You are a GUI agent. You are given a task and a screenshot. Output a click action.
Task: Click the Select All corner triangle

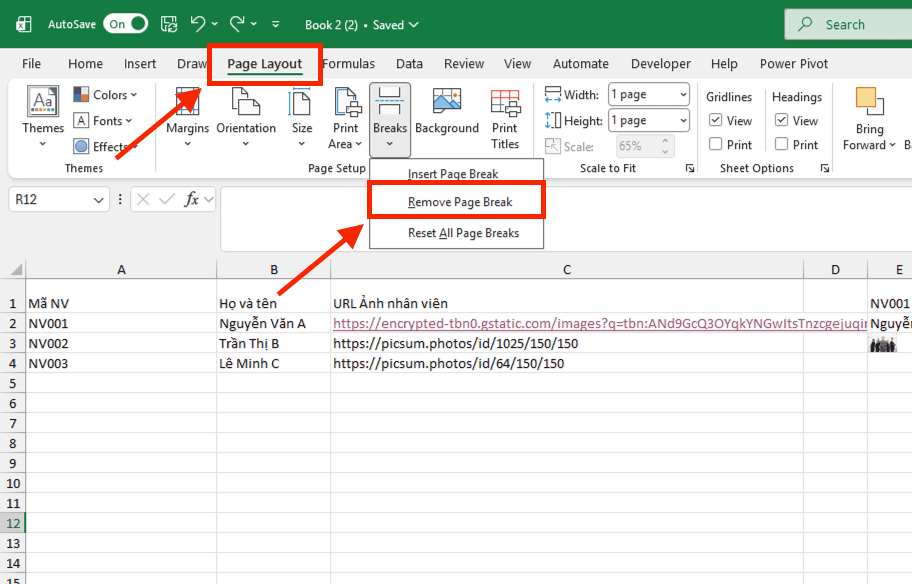tap(17, 269)
